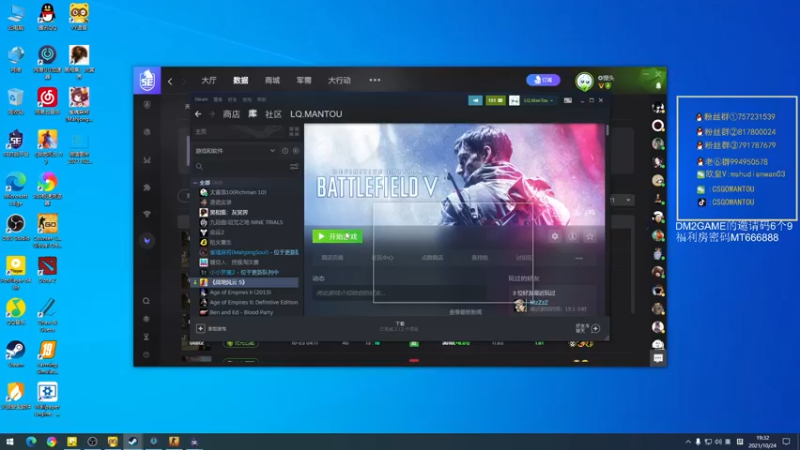Open 5E sidebar shield icon
This screenshot has width=800, height=450.
click(x=147, y=105)
